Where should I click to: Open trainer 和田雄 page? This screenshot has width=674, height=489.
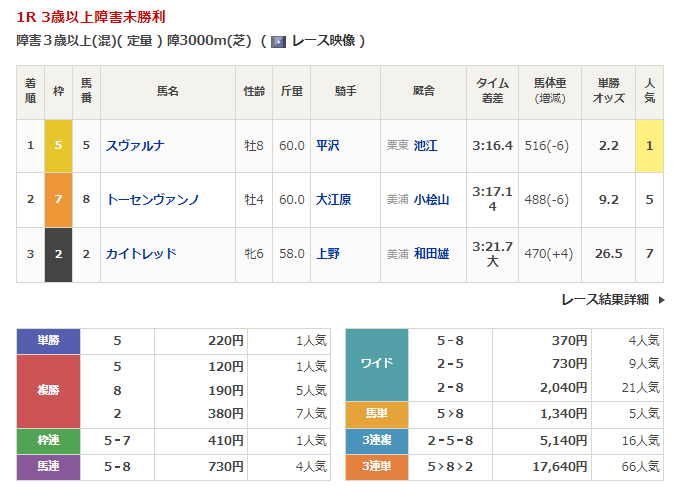coord(431,254)
